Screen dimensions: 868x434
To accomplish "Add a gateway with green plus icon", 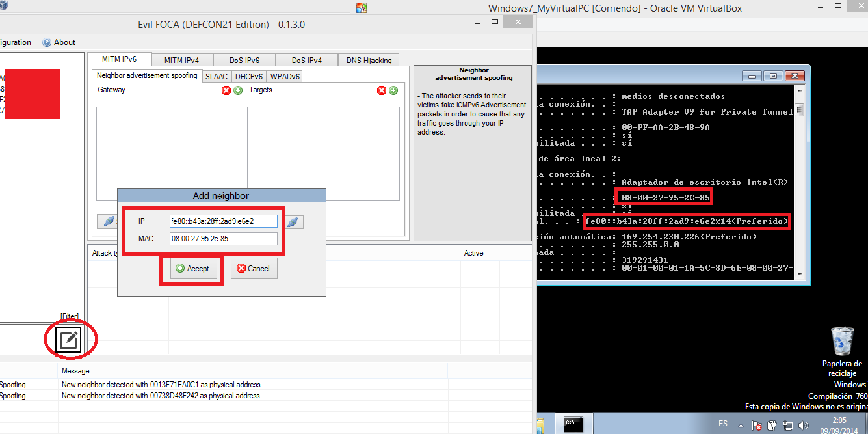I will coord(238,90).
